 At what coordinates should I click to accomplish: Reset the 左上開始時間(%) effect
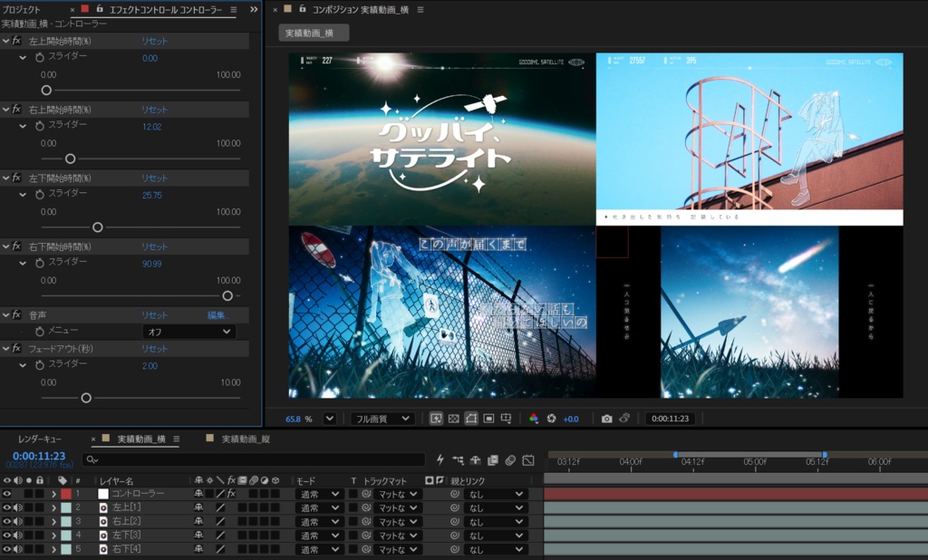click(154, 41)
